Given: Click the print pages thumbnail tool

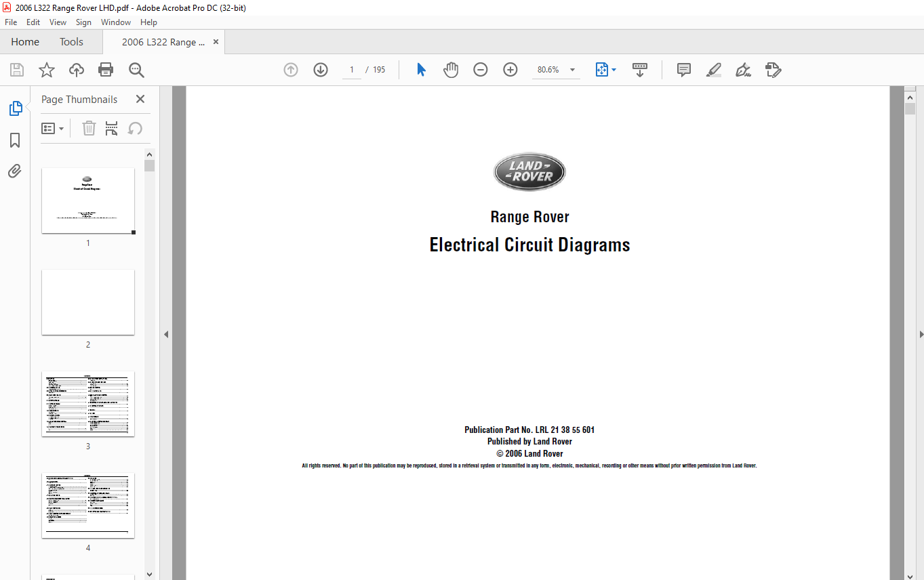Looking at the screenshot, I should coord(112,128).
